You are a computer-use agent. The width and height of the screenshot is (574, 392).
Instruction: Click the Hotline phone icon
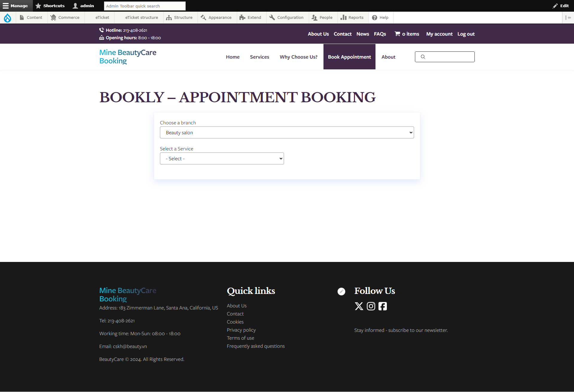[102, 30]
